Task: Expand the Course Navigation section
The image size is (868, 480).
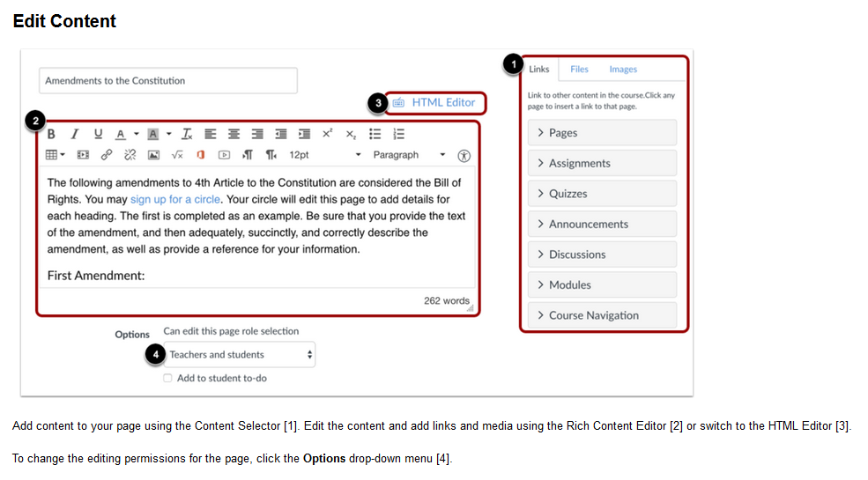Action: 602,315
